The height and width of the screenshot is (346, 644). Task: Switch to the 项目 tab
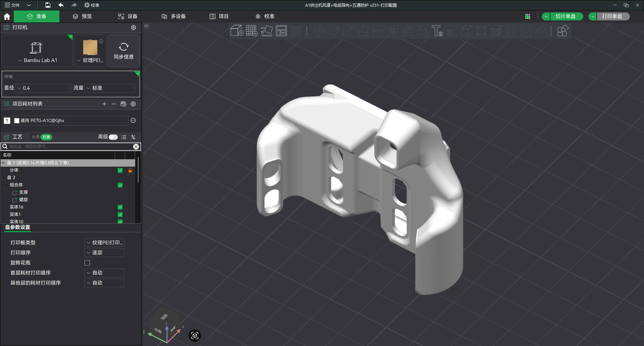click(219, 16)
